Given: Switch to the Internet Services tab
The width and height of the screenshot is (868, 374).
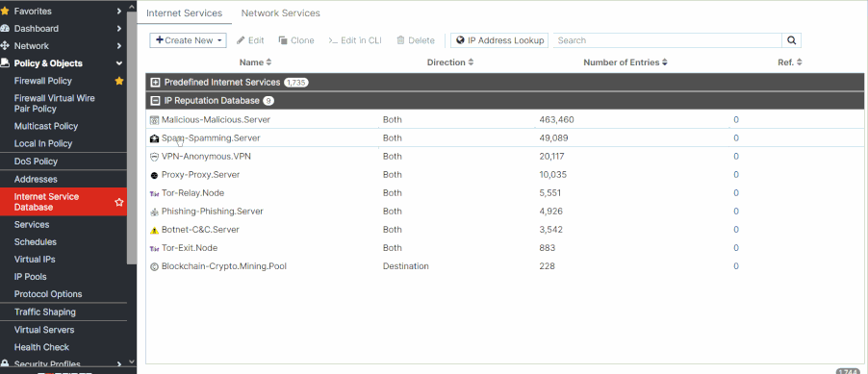Looking at the screenshot, I should pyautogui.click(x=185, y=12).
